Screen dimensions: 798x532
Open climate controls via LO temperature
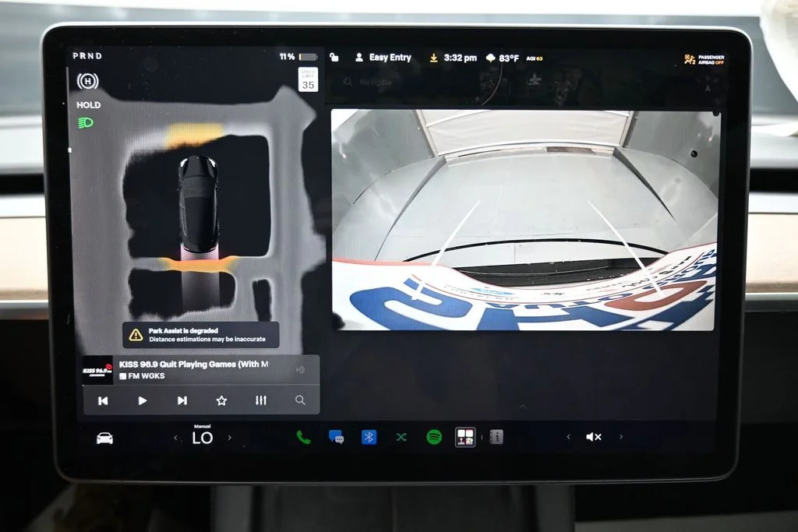pos(203,438)
